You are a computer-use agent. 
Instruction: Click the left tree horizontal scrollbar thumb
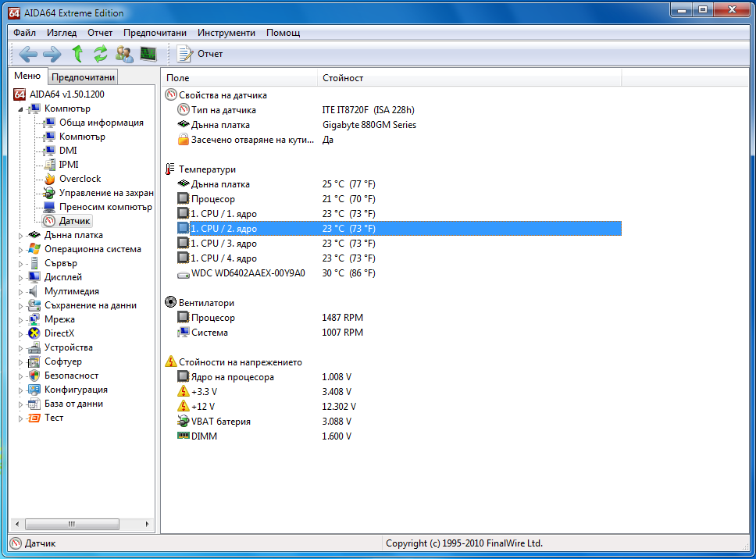pyautogui.click(x=72, y=524)
